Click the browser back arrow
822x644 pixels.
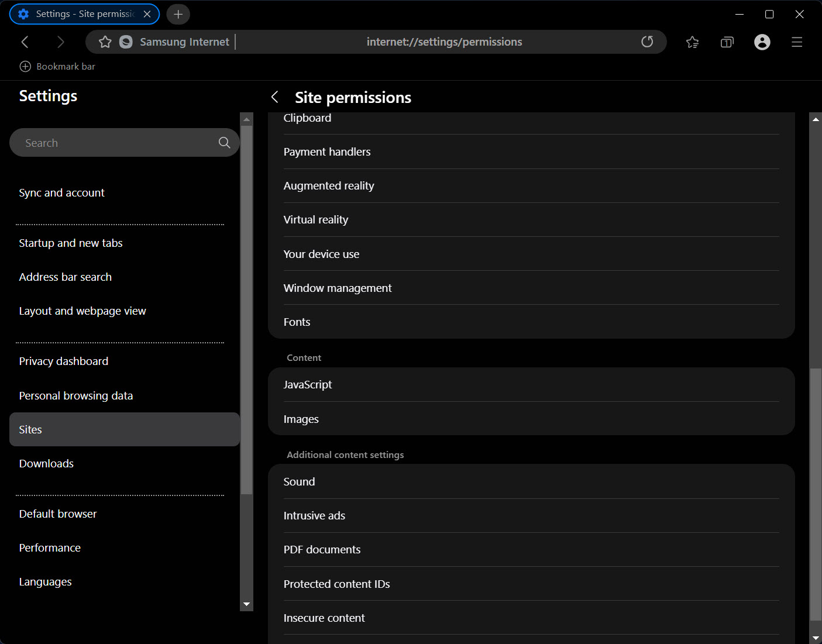tap(25, 42)
